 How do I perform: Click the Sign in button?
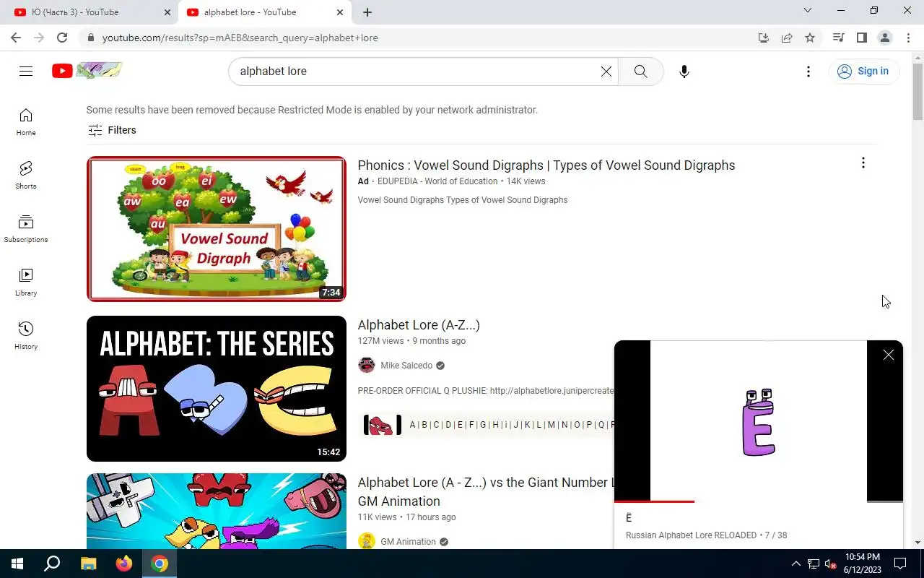(x=863, y=71)
